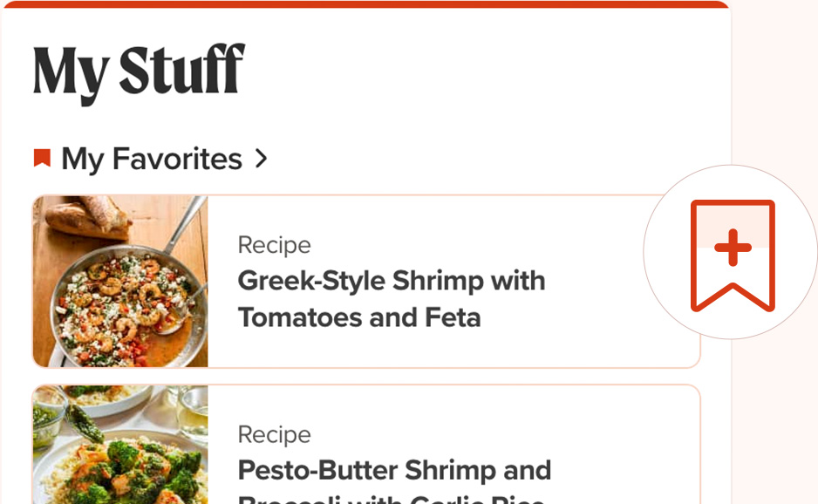Click the 'Tomatoes and Feta' title line
Viewport: 818px width, 504px height.
(x=359, y=317)
